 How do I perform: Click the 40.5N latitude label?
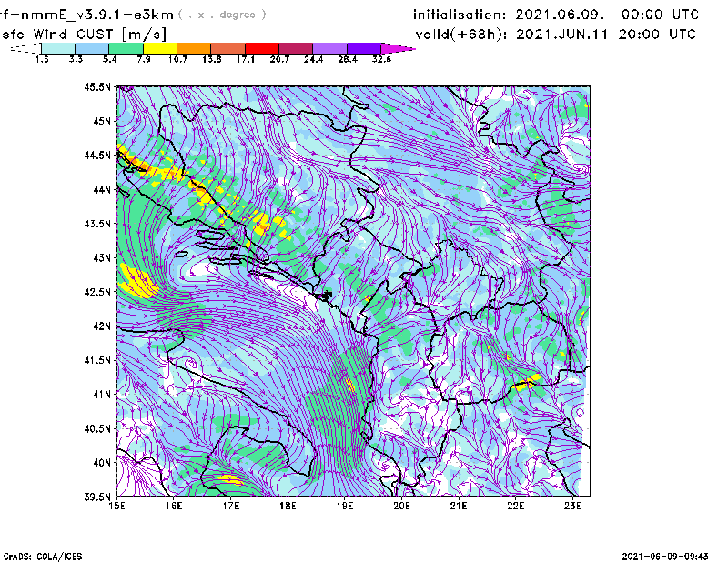tap(97, 428)
